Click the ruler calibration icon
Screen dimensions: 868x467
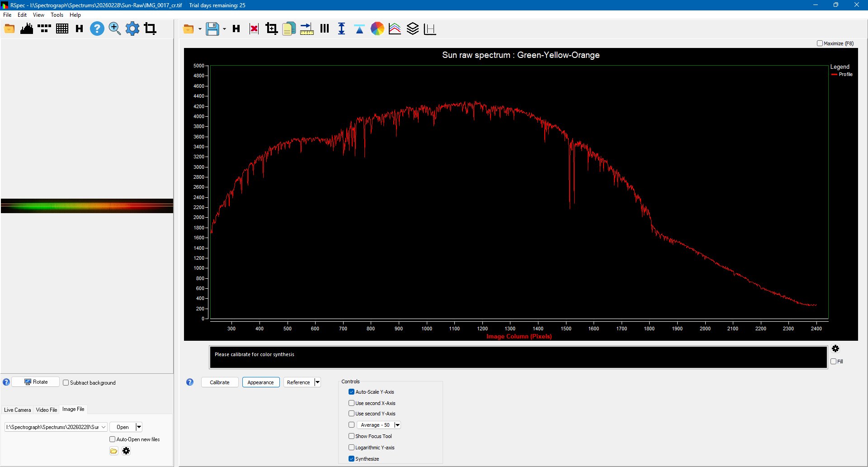(x=307, y=29)
